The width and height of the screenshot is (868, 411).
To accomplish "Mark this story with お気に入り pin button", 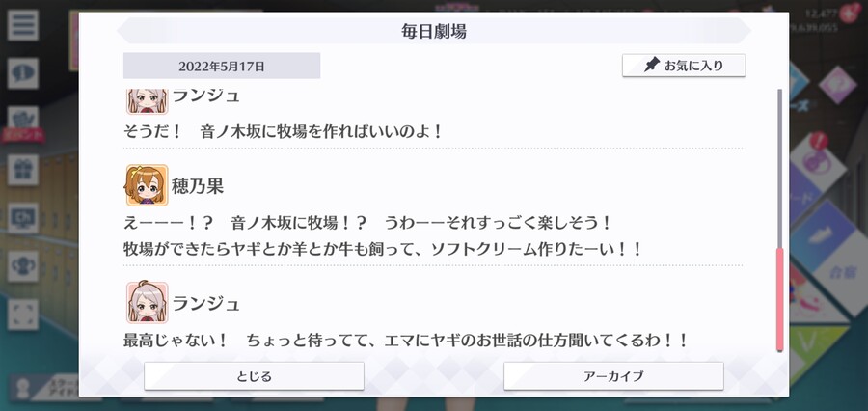I will (684, 66).
